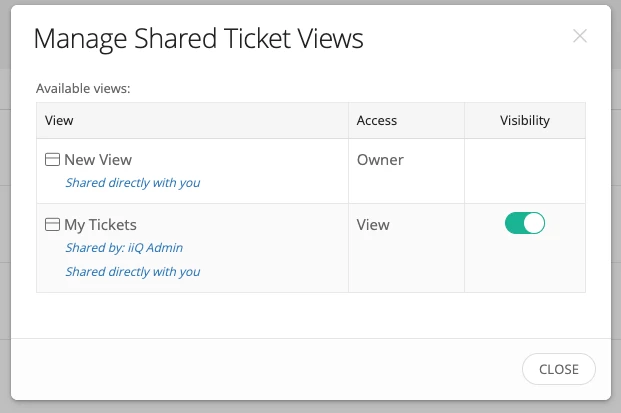Click the "Available views:" label
This screenshot has width=621, height=413.
pyautogui.click(x=84, y=88)
